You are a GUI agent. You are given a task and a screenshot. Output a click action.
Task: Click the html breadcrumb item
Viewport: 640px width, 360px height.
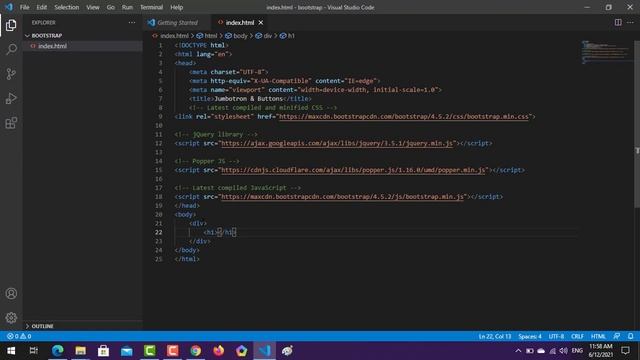point(207,36)
